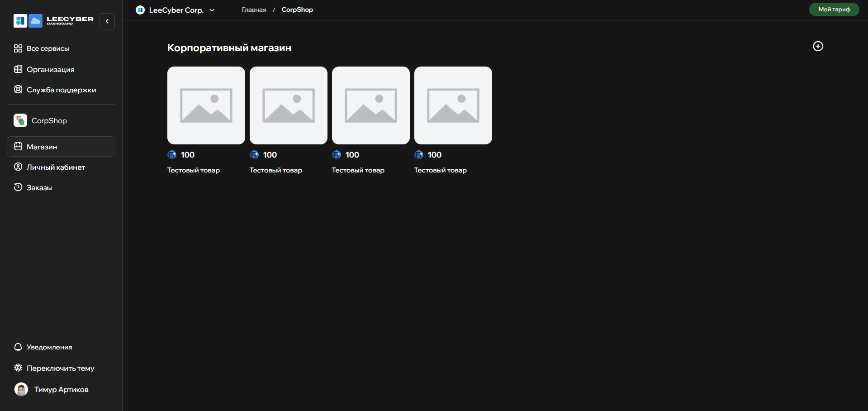The image size is (868, 411).
Task: Open Все сервисы from the sidebar
Action: click(47, 48)
